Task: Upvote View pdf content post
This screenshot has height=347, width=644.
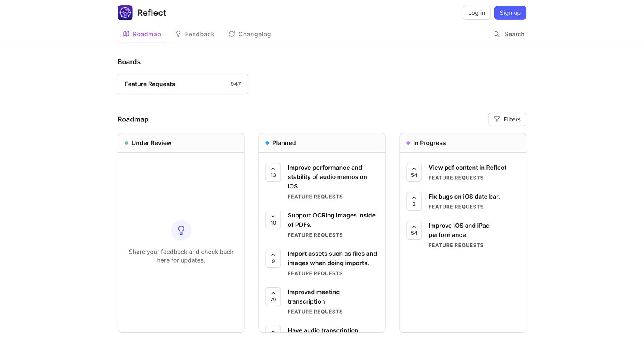Action: coord(414,172)
